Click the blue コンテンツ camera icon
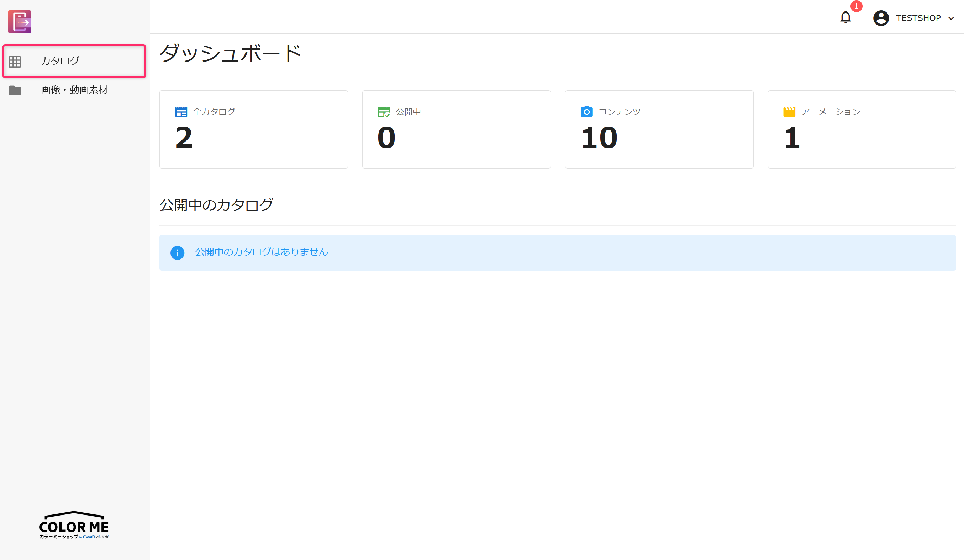This screenshot has width=964, height=560. (x=586, y=112)
